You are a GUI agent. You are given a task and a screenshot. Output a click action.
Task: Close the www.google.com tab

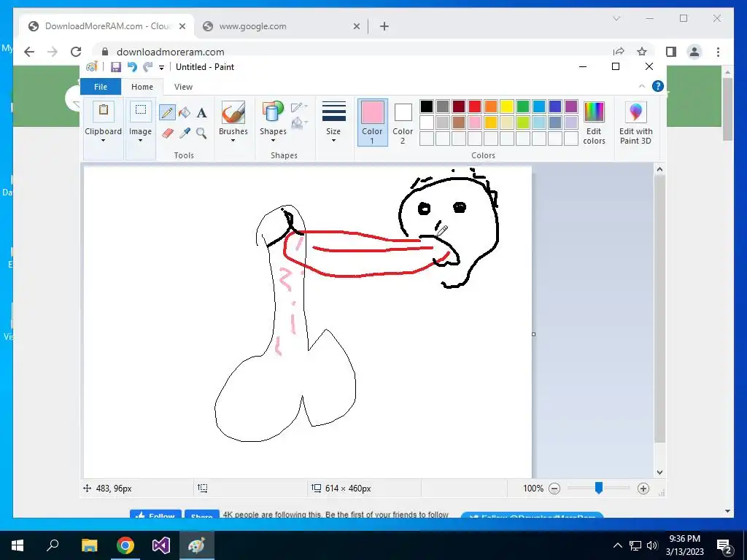(356, 26)
